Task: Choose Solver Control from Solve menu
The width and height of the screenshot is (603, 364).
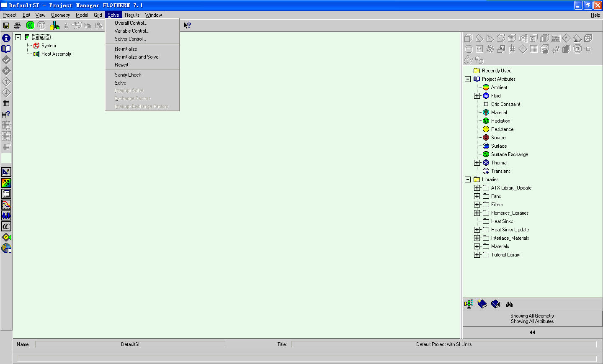Action: [142, 39]
